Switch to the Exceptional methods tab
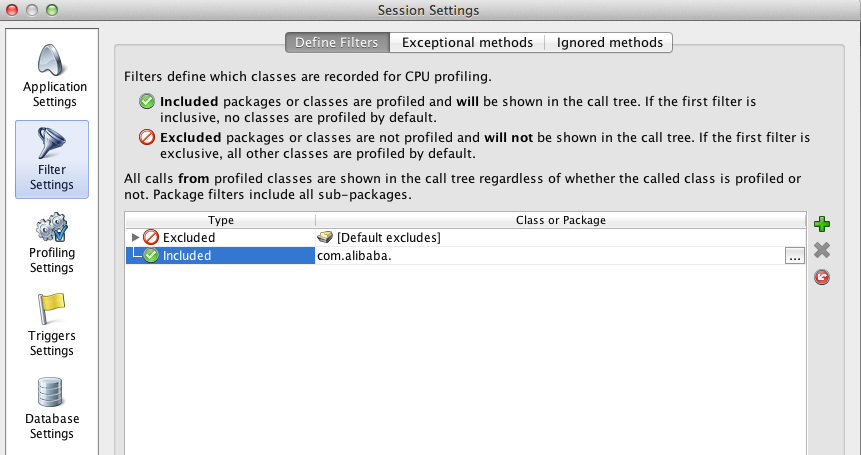This screenshot has width=861, height=455. click(467, 42)
